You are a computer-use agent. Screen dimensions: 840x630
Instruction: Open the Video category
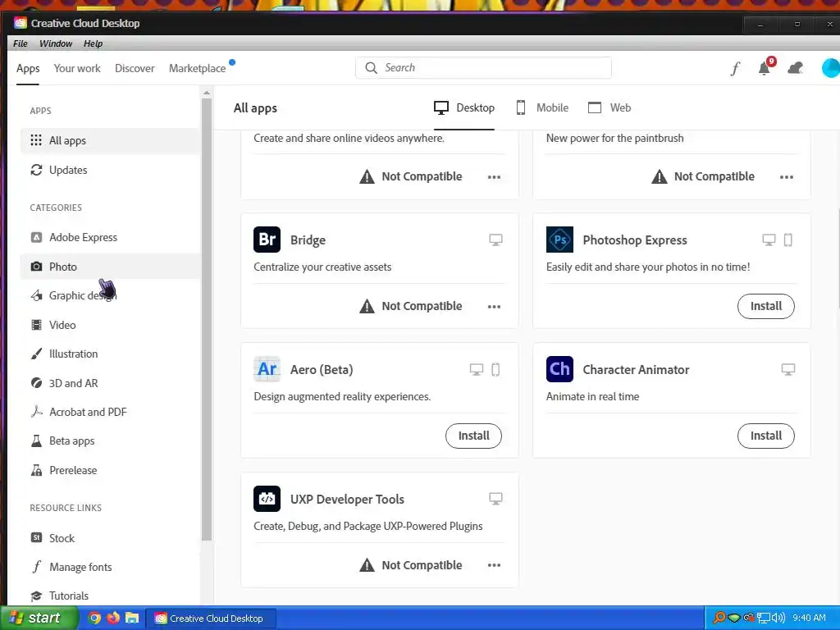(110, 325)
